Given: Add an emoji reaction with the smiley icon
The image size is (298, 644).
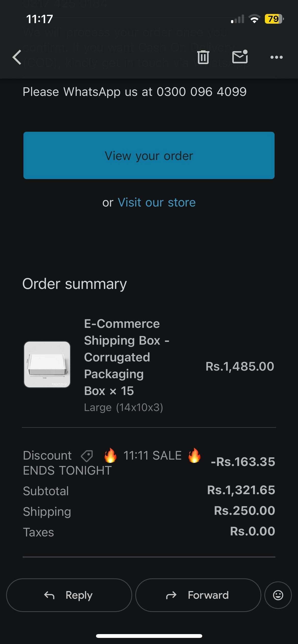Looking at the screenshot, I should tap(278, 595).
